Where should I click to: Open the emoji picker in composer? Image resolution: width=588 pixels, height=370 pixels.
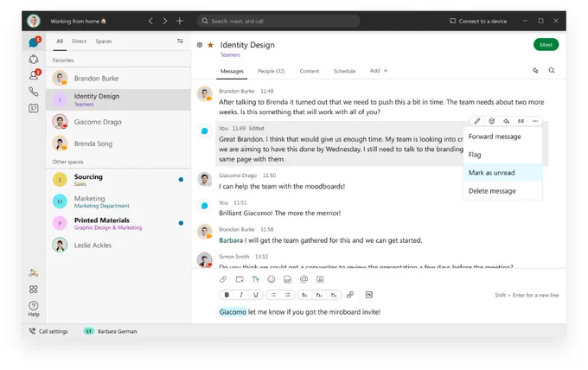[x=272, y=279]
